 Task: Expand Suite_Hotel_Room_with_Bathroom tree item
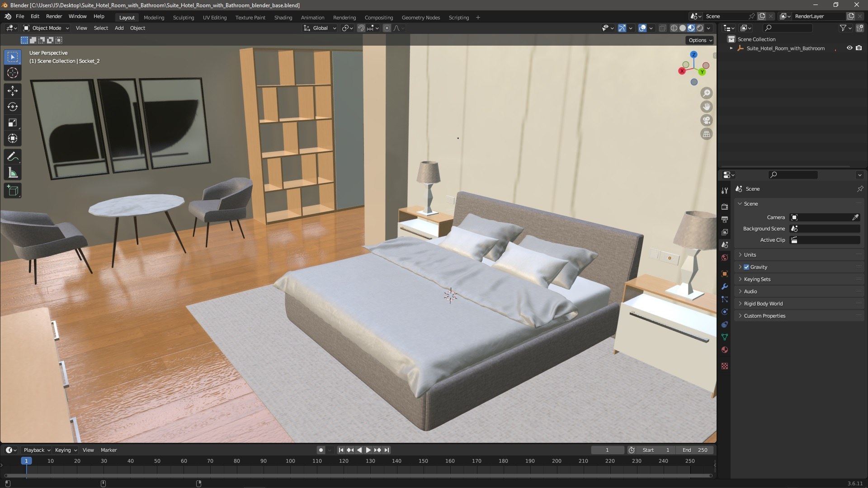tap(731, 48)
